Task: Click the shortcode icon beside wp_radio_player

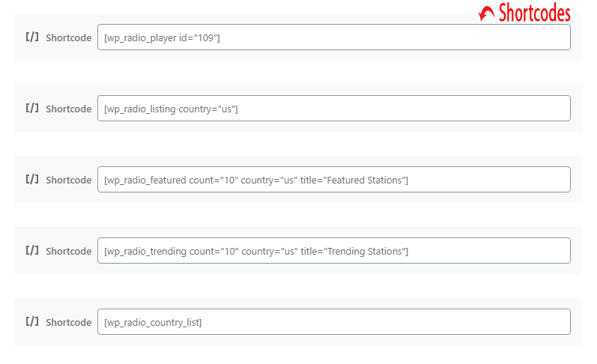Action: click(x=31, y=37)
